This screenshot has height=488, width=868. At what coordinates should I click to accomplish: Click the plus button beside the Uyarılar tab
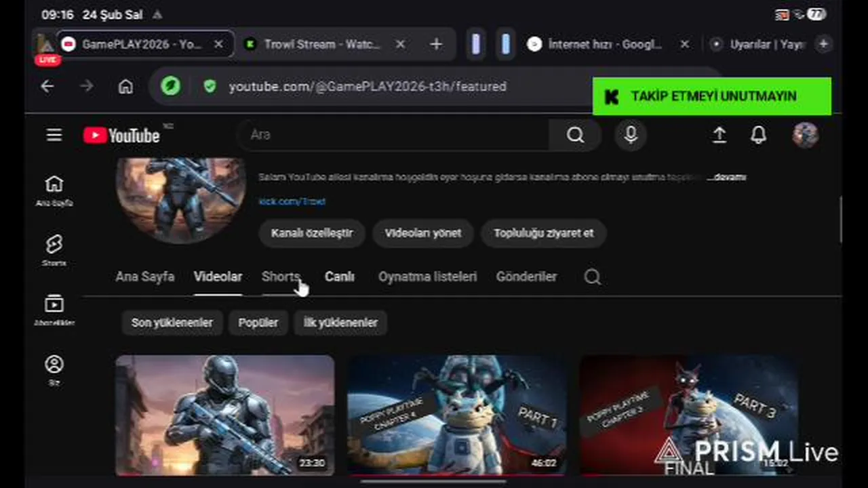coord(823,44)
